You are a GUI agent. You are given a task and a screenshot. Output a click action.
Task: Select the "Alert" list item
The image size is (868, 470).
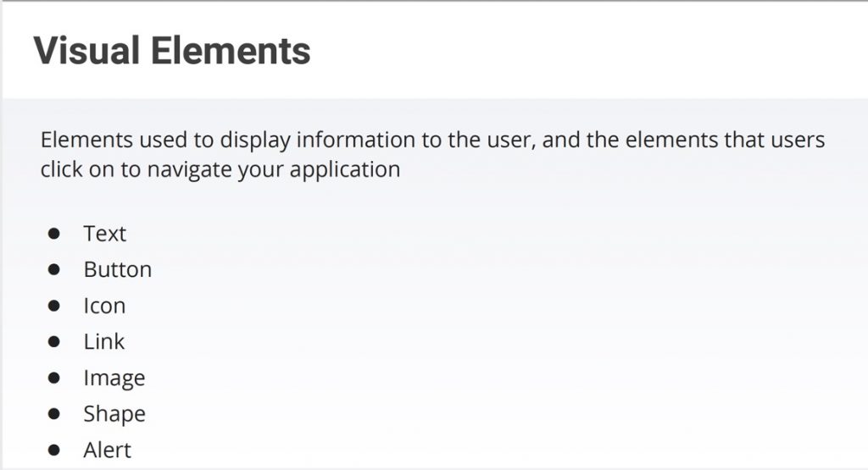[x=108, y=450]
